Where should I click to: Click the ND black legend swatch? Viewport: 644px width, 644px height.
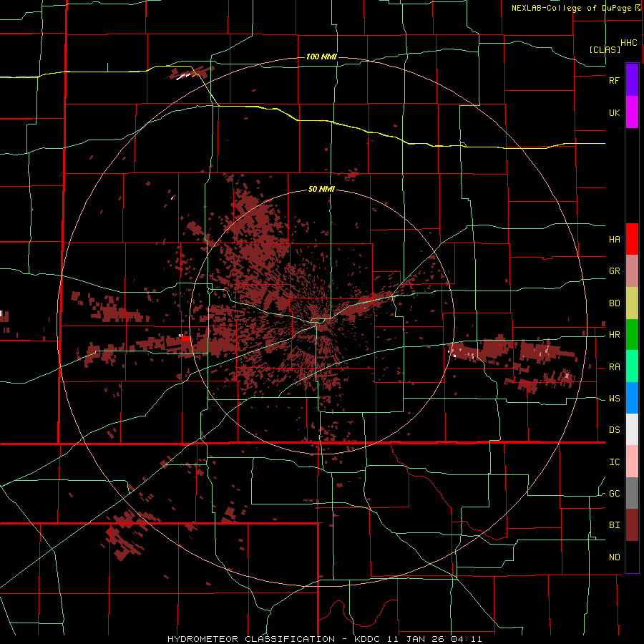632,557
